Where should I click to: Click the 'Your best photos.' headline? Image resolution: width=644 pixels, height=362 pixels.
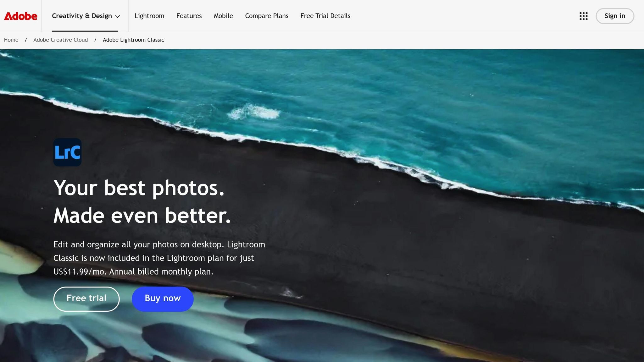point(139,188)
